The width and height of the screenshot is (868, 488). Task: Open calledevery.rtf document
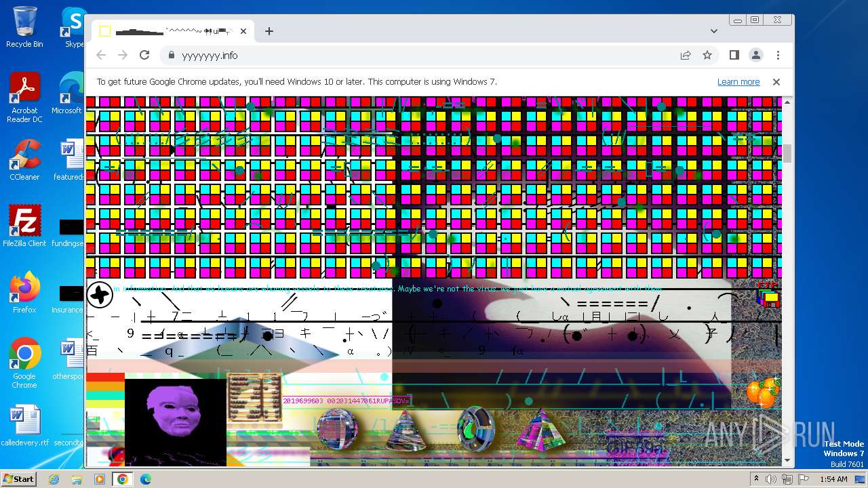(x=24, y=426)
